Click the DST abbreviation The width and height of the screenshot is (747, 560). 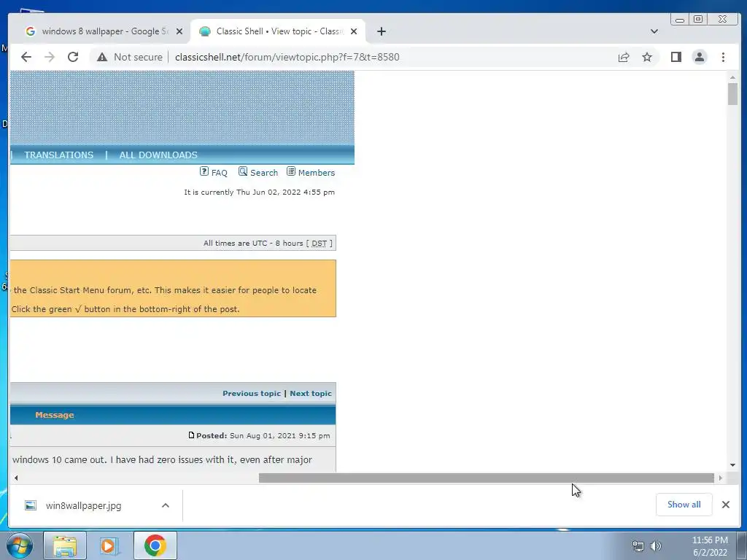[x=320, y=244]
